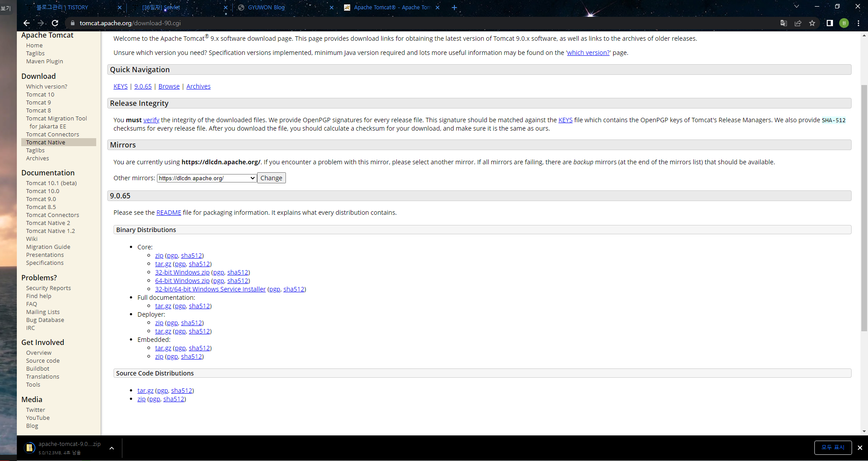Open Maven Plugin in the sidebar

(44, 61)
